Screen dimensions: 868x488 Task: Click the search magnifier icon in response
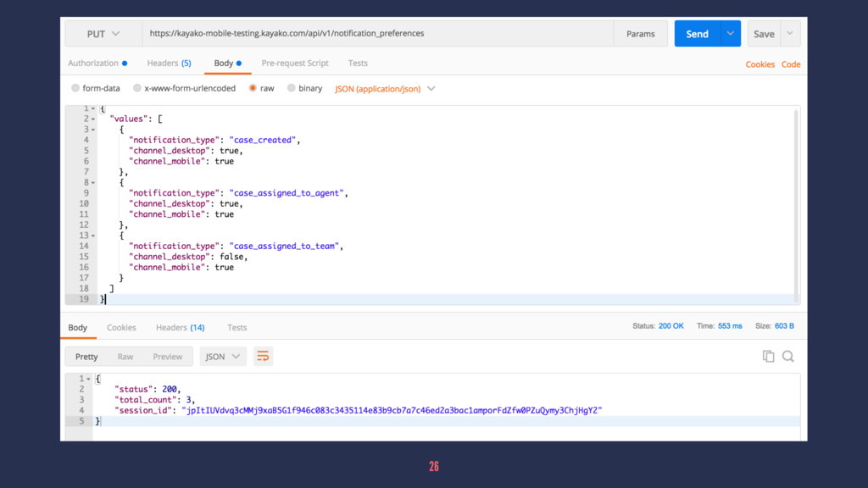(x=788, y=357)
